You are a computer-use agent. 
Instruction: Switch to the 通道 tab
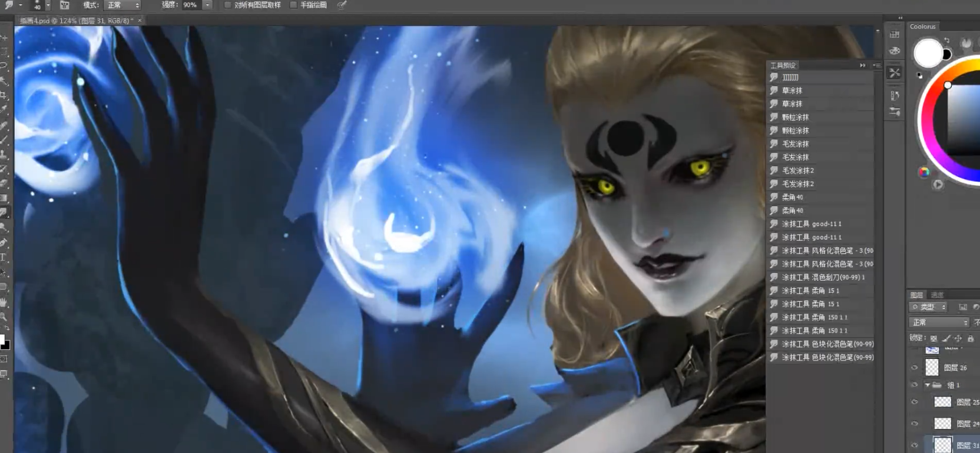point(937,295)
